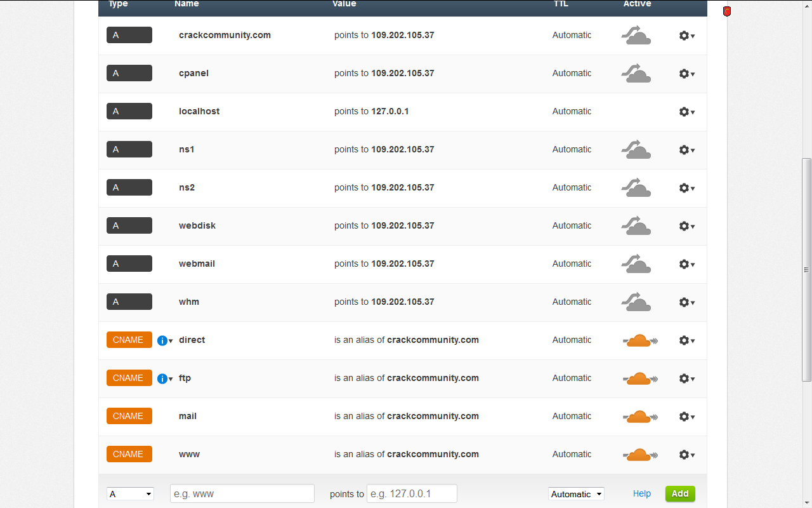
Task: Focus the record name input field
Action: coord(242,493)
